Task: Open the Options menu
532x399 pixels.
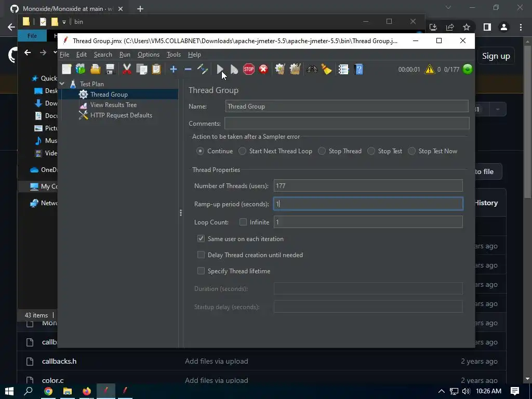Action: tap(148, 54)
